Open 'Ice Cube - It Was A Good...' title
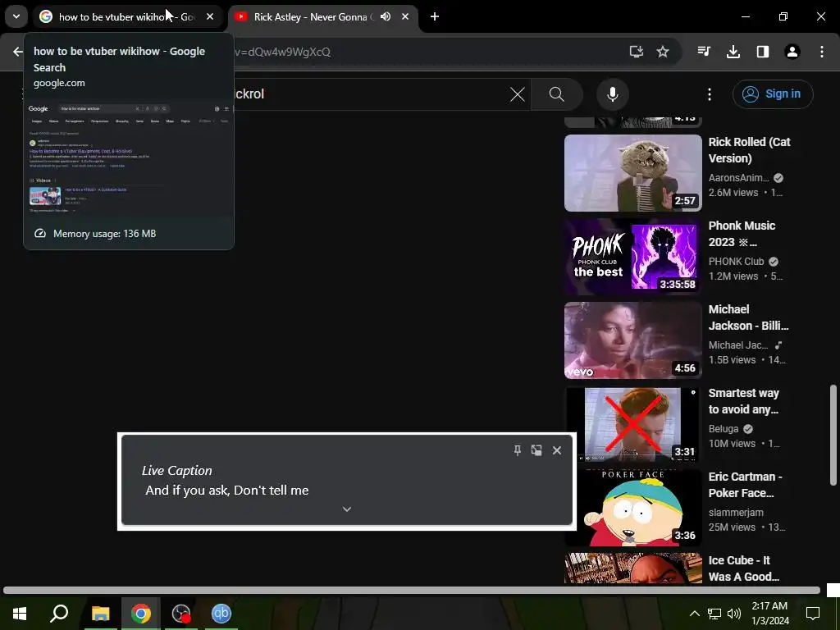Image resolution: width=840 pixels, height=630 pixels. click(743, 568)
